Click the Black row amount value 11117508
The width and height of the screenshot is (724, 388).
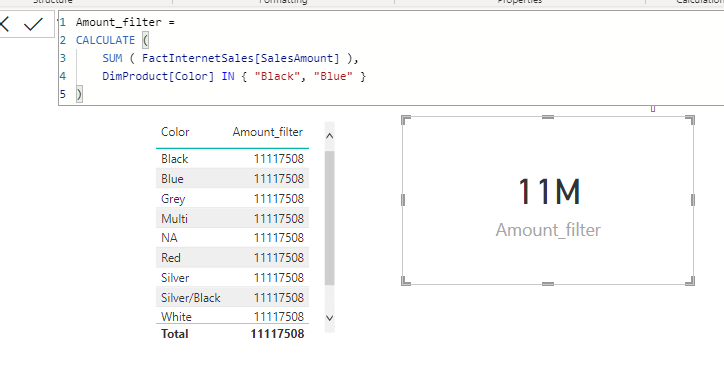[x=278, y=159]
